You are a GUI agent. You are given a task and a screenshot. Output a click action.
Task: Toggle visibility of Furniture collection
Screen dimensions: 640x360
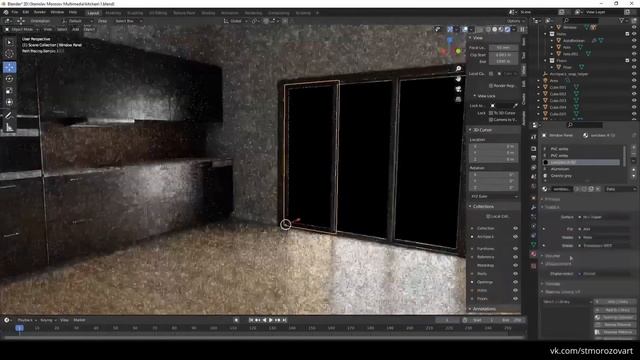click(x=516, y=249)
